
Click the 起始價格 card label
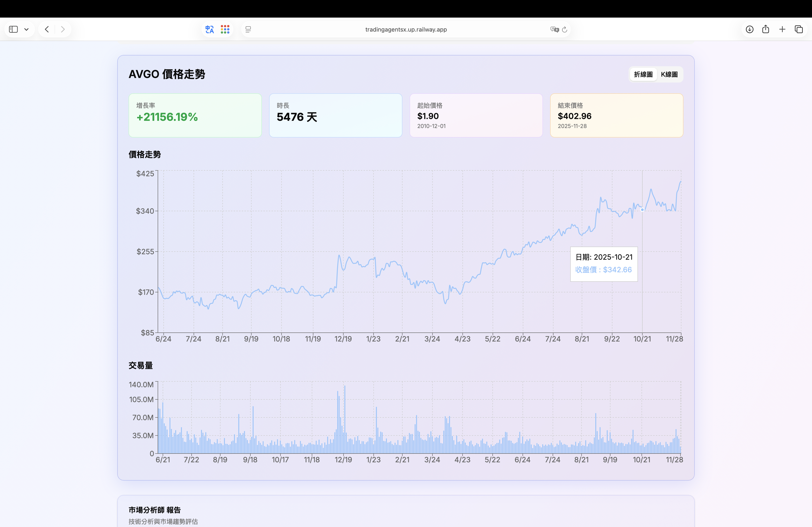(x=430, y=105)
